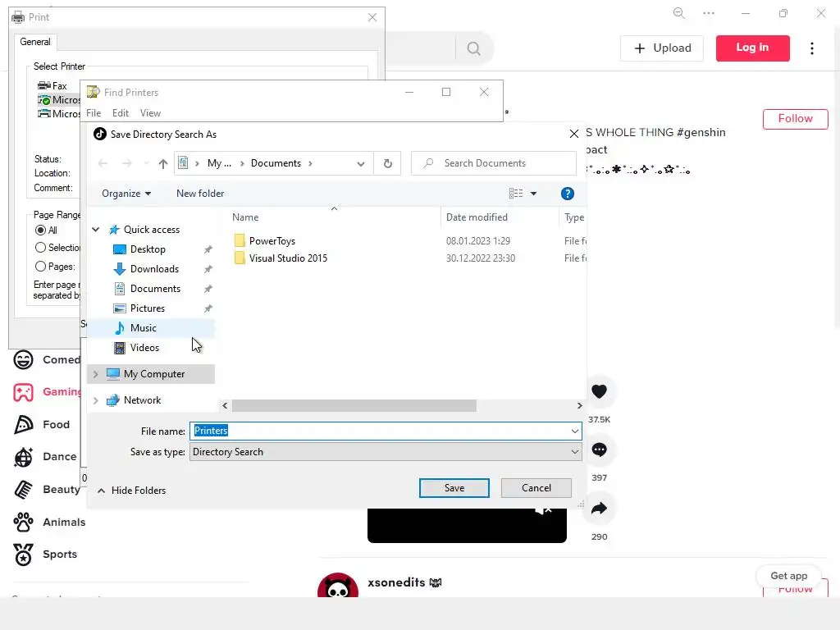Open the View menu in Find Printers
Image resolution: width=840 pixels, height=630 pixels.
click(151, 113)
